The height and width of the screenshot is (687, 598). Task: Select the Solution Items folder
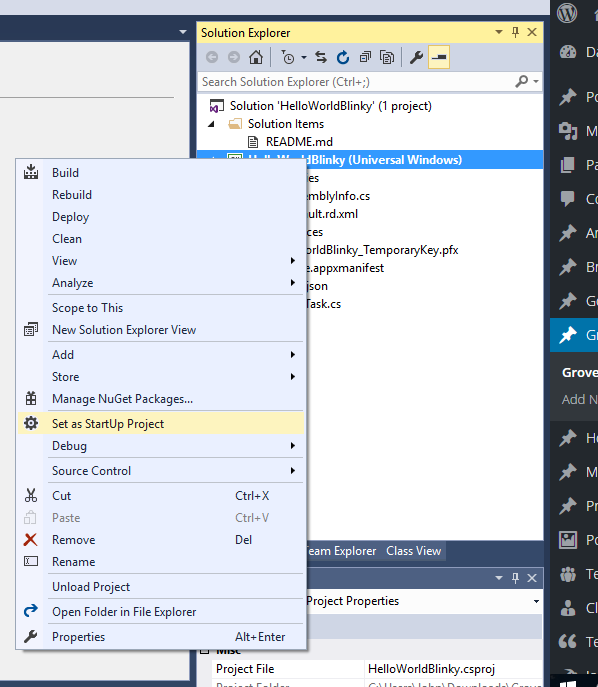[x=286, y=124]
